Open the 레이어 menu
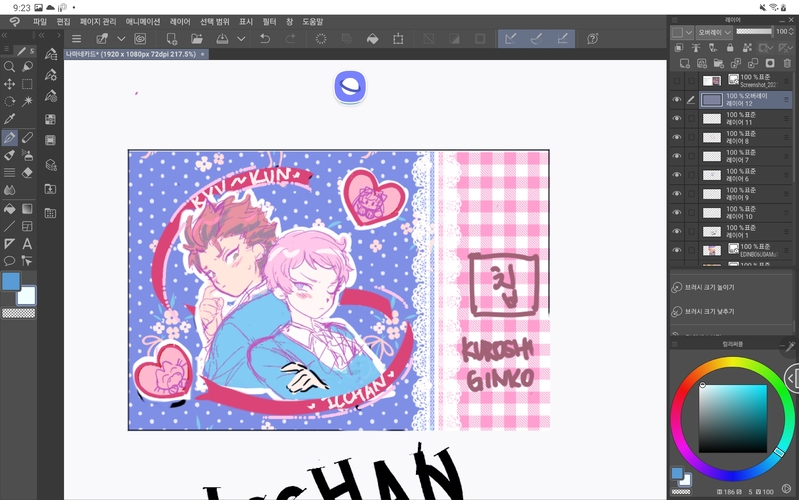 pyautogui.click(x=180, y=21)
